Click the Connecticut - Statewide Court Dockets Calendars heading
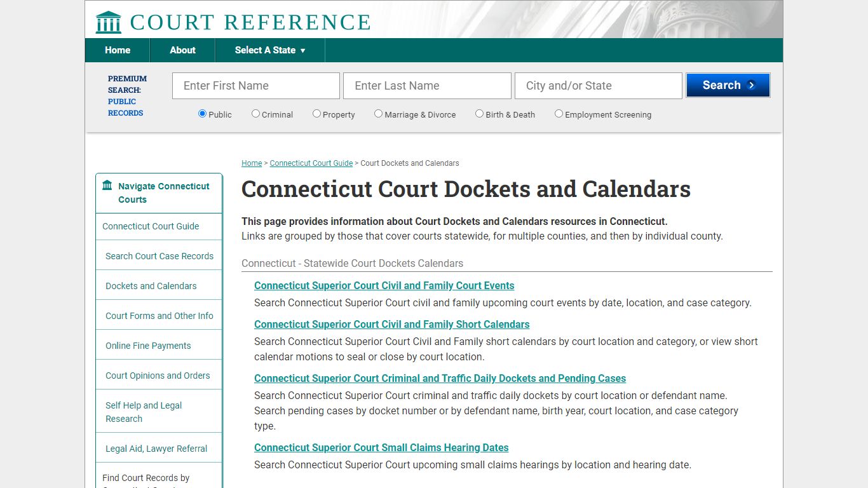Image resolution: width=868 pixels, height=488 pixels. [x=353, y=264]
